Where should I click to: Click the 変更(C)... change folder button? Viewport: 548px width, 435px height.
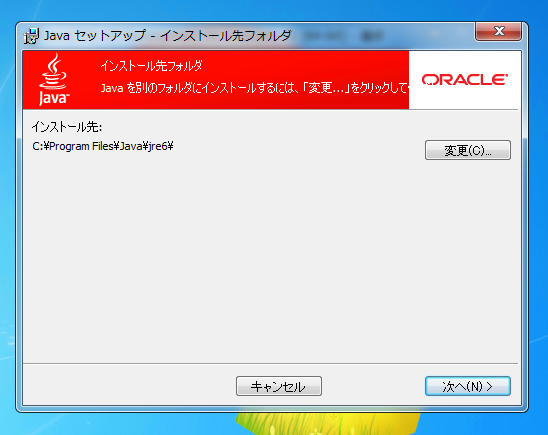pos(468,150)
